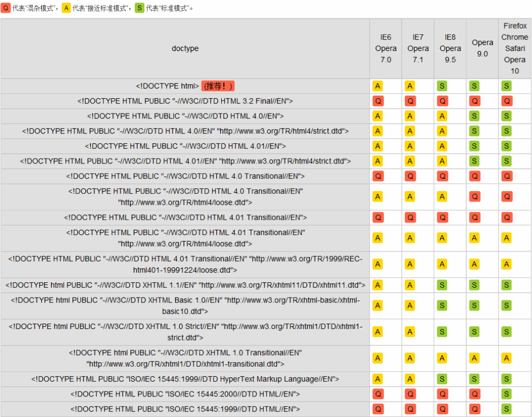Select the Firefox Chrome Safari Opera 10 header
This screenshot has height=417, width=532.
click(515, 48)
